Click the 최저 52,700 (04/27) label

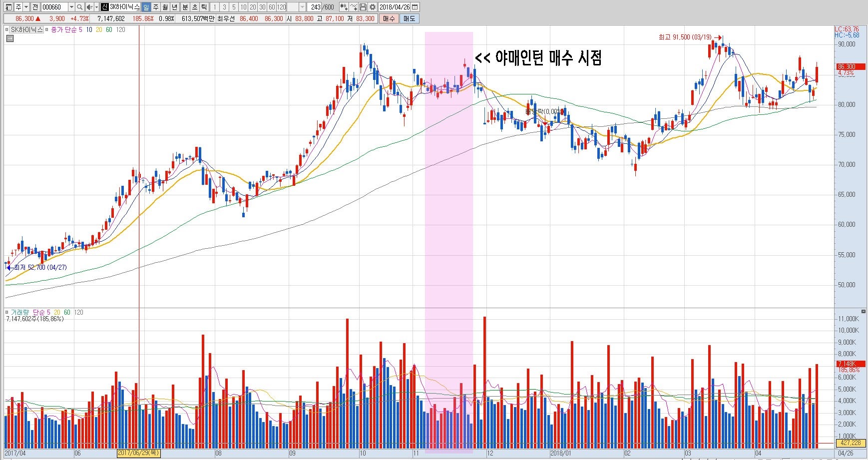(x=40, y=267)
